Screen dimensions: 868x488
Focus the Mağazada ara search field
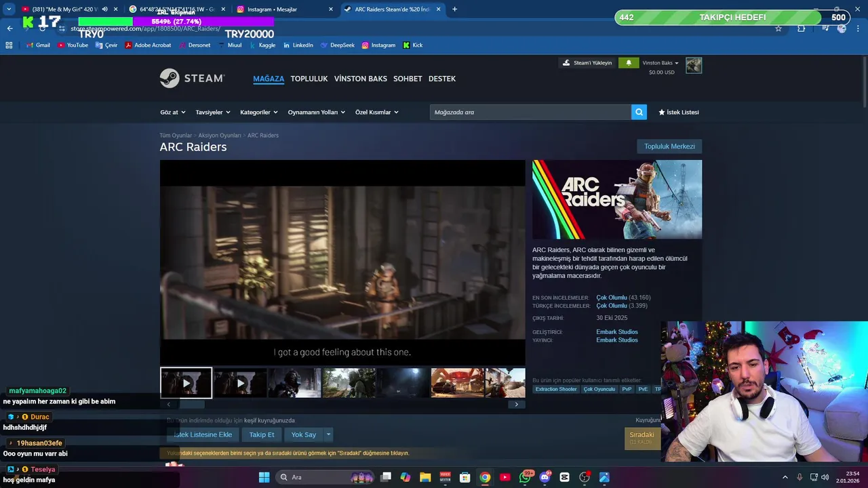(x=530, y=113)
